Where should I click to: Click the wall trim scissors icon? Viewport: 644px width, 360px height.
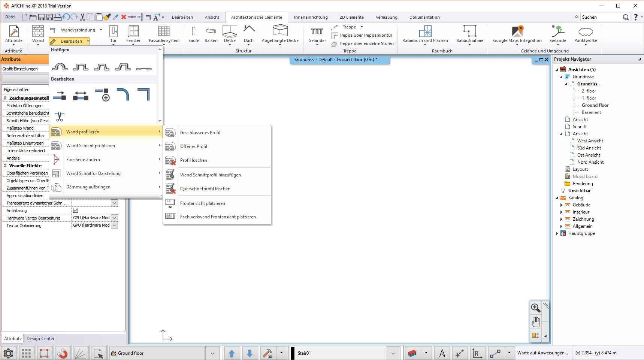tap(60, 117)
